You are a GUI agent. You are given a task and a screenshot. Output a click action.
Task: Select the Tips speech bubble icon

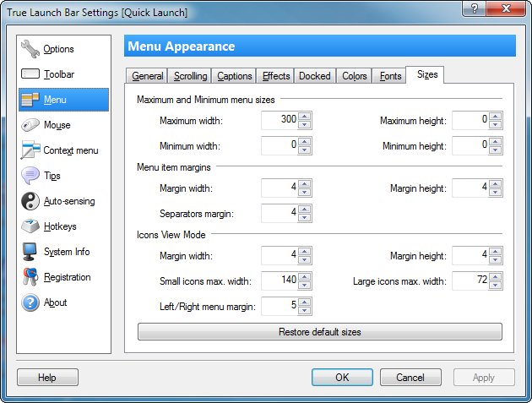pyautogui.click(x=30, y=176)
